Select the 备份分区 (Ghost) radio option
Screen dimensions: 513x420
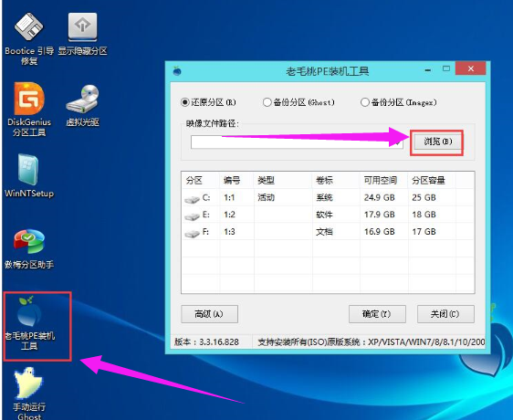coord(267,102)
